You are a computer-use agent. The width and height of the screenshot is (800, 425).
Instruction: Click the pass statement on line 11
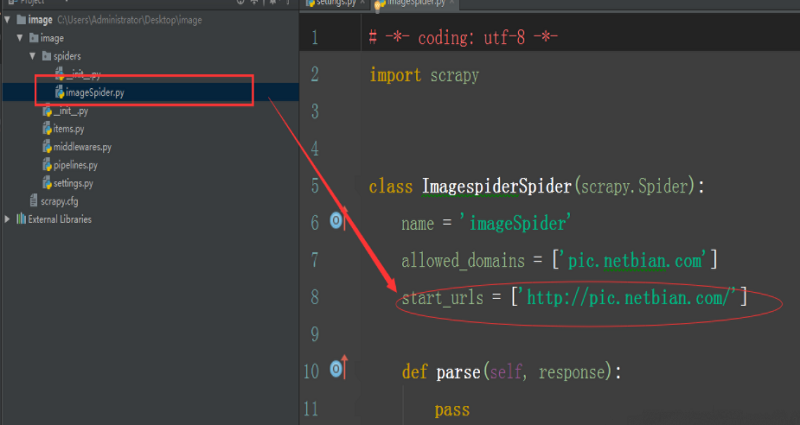point(452,410)
